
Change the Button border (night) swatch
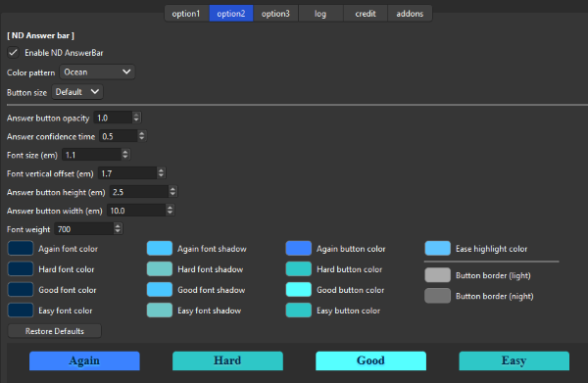[x=438, y=296]
